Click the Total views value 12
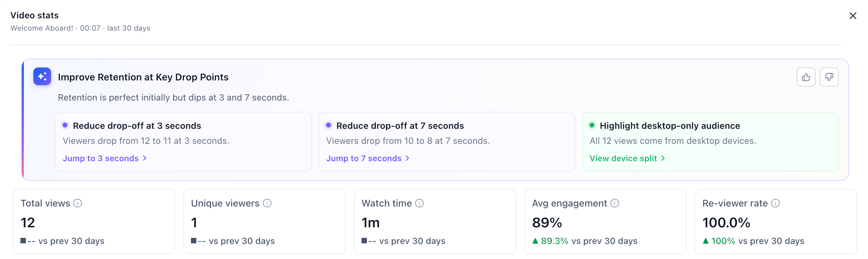 click(x=28, y=223)
